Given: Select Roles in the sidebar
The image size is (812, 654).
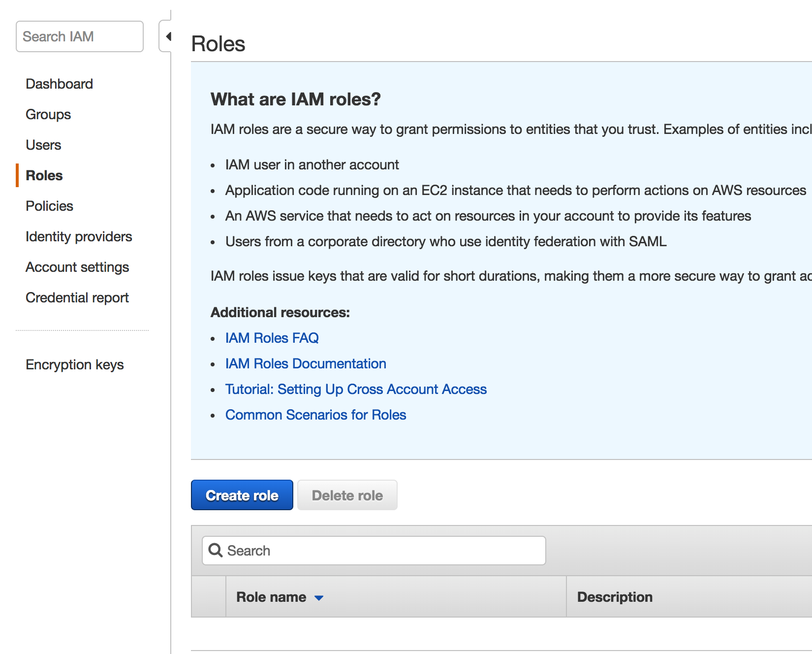Looking at the screenshot, I should tap(44, 175).
